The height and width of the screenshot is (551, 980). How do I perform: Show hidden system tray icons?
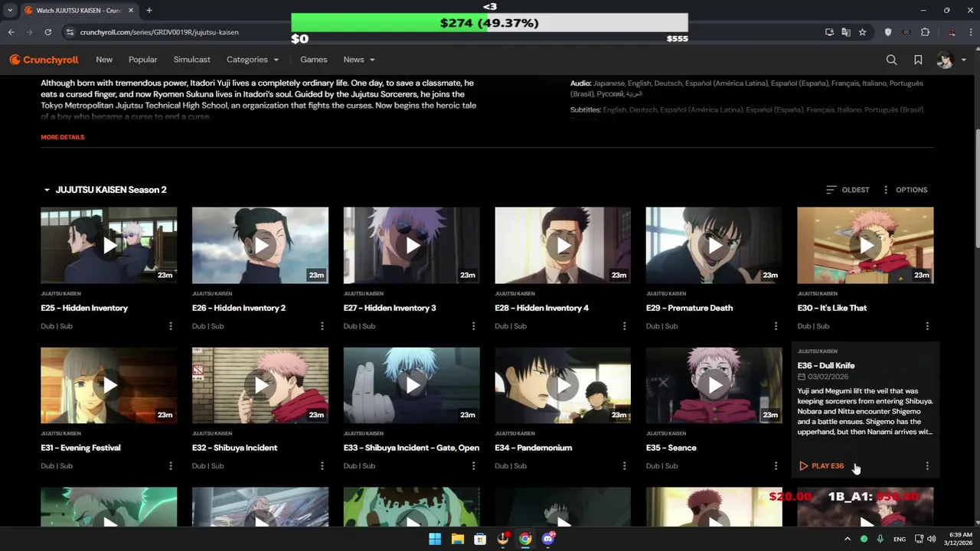(847, 539)
